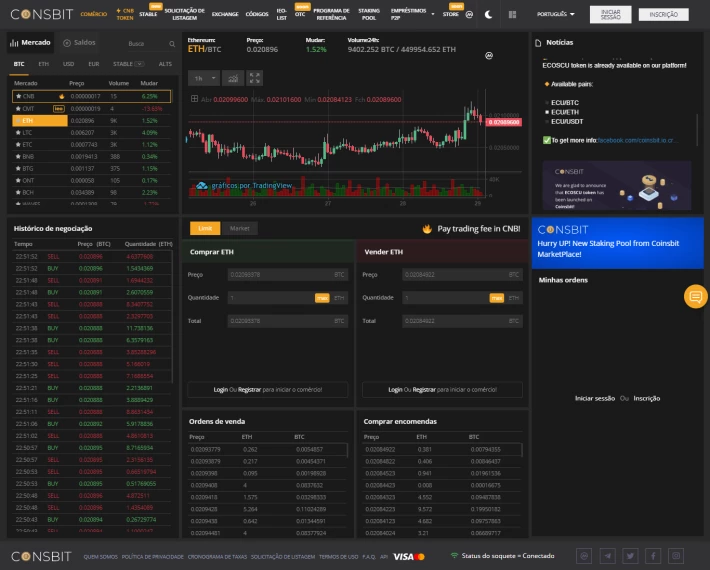Switch to Saldos tab
The width and height of the screenshot is (710, 570).
79,43
